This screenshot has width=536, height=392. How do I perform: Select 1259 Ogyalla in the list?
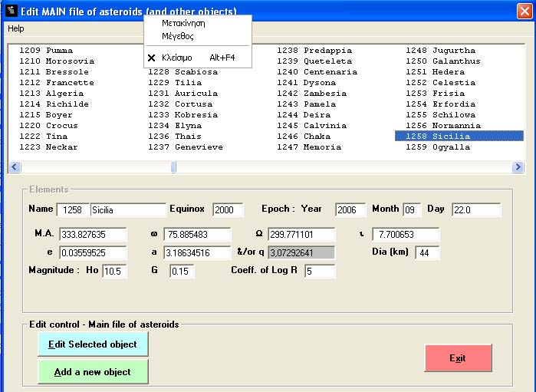tap(438, 147)
